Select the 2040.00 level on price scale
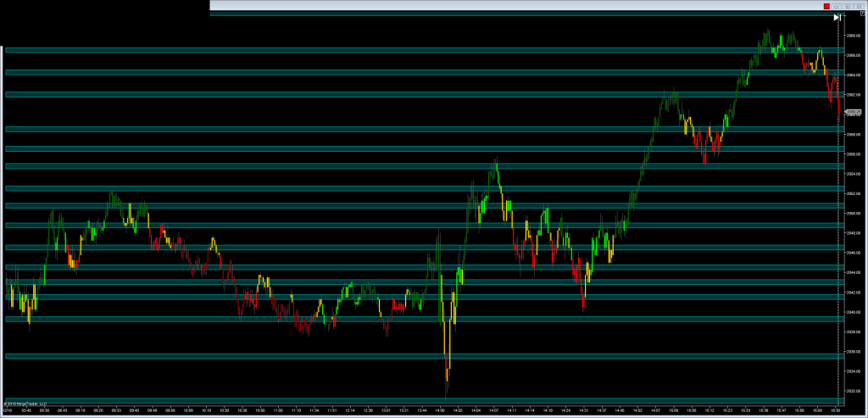This screenshot has height=418, width=868. click(x=854, y=312)
